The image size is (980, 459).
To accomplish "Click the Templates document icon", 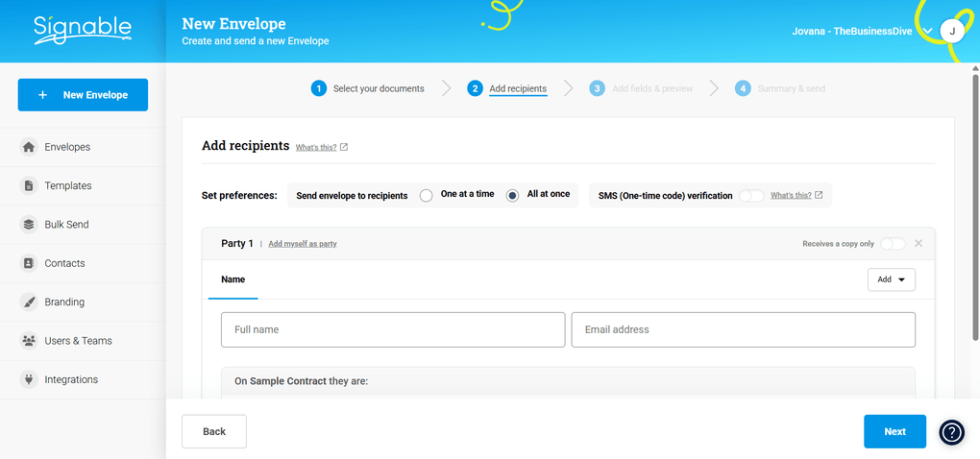I will point(29,186).
